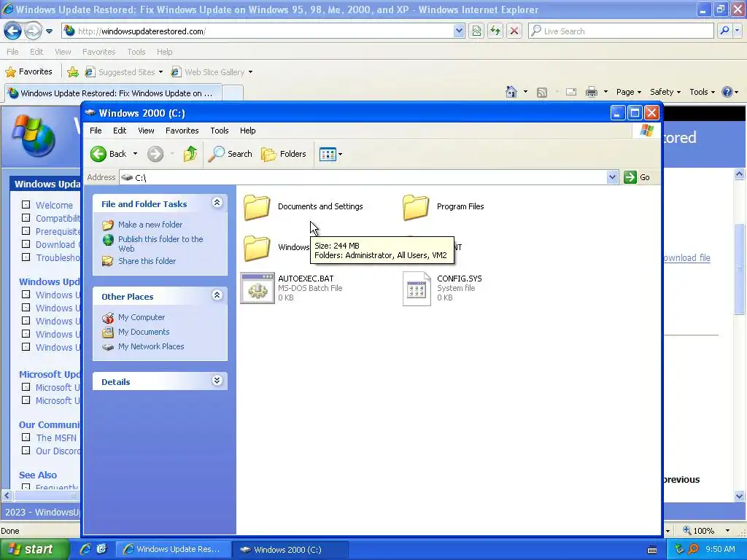The height and width of the screenshot is (560, 747).
Task: Open the Explorer address bar dropdown
Action: click(x=612, y=177)
